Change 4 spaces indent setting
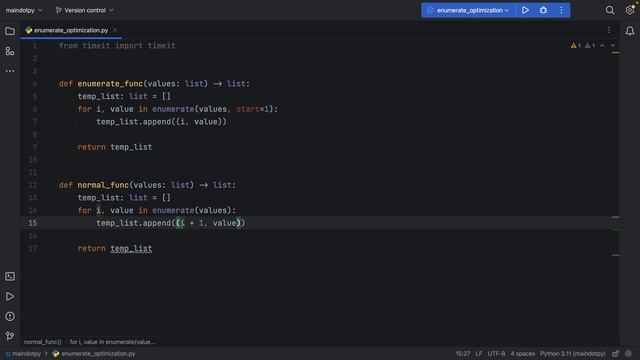Image resolution: width=640 pixels, height=360 pixels. 522,353
